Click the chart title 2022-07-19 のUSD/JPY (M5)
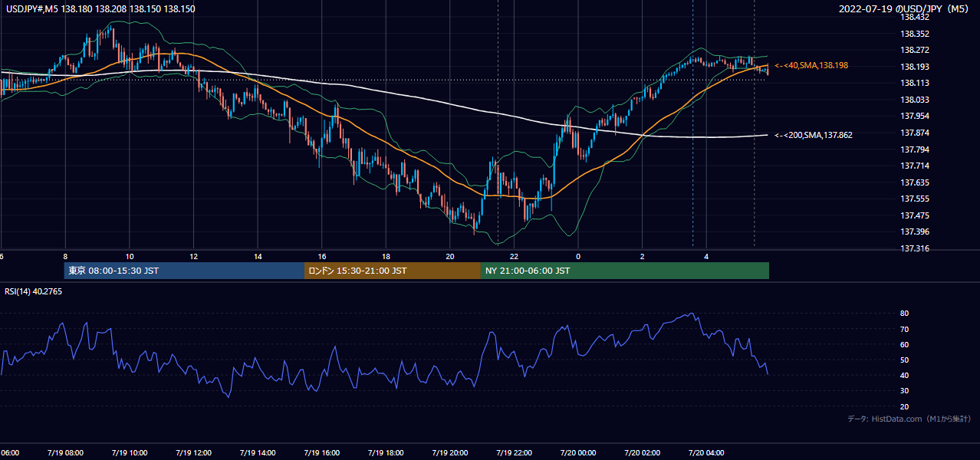The width and height of the screenshot is (980, 460). pyautogui.click(x=905, y=8)
